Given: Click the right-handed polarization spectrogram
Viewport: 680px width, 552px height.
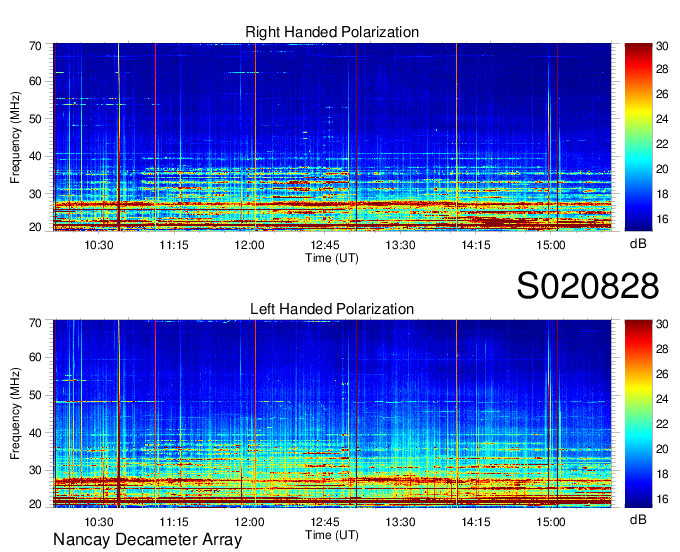Looking at the screenshot, I should (332, 137).
